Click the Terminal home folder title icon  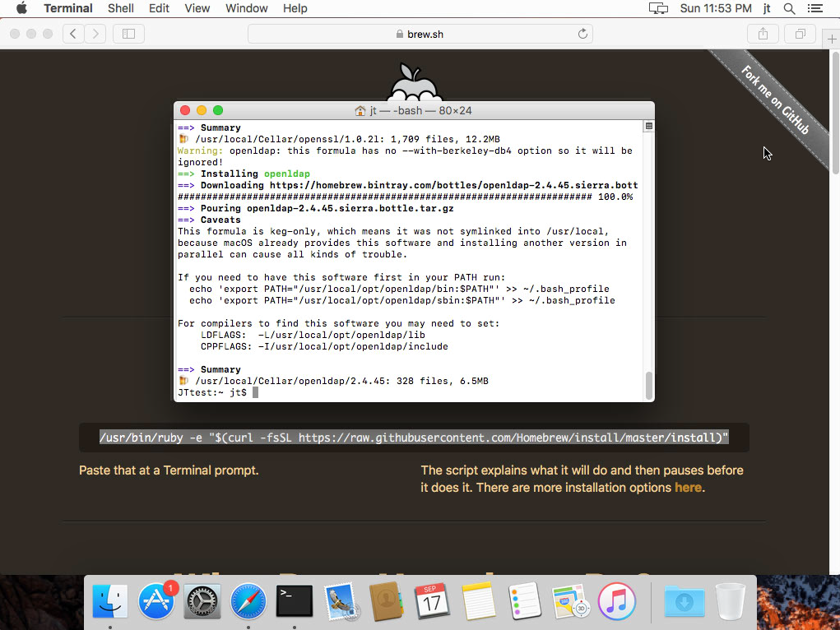click(x=360, y=111)
